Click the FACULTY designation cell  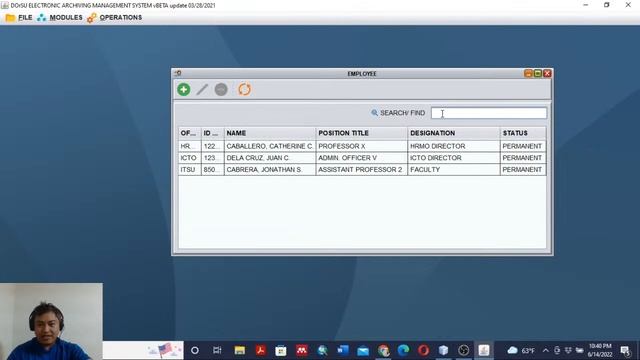point(454,169)
